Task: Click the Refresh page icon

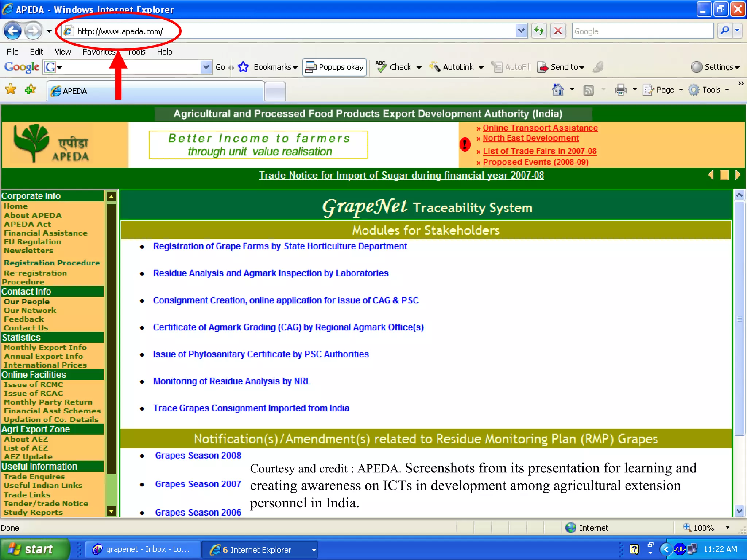Action: pyautogui.click(x=539, y=31)
